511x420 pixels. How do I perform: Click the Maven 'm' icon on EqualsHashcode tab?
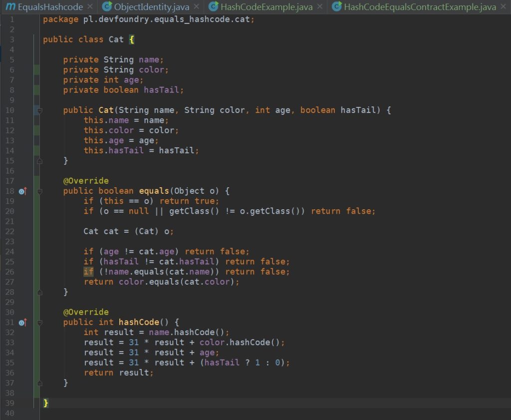pyautogui.click(x=10, y=6)
